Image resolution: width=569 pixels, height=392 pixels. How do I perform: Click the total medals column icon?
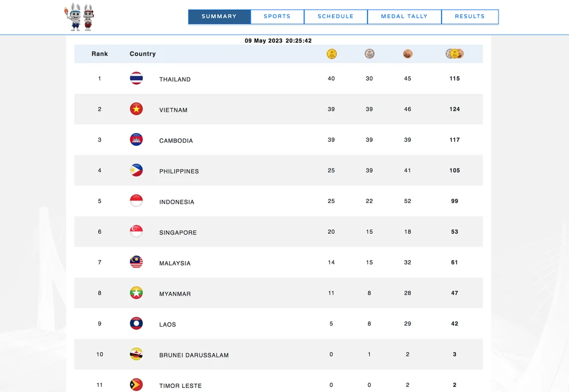pyautogui.click(x=455, y=54)
